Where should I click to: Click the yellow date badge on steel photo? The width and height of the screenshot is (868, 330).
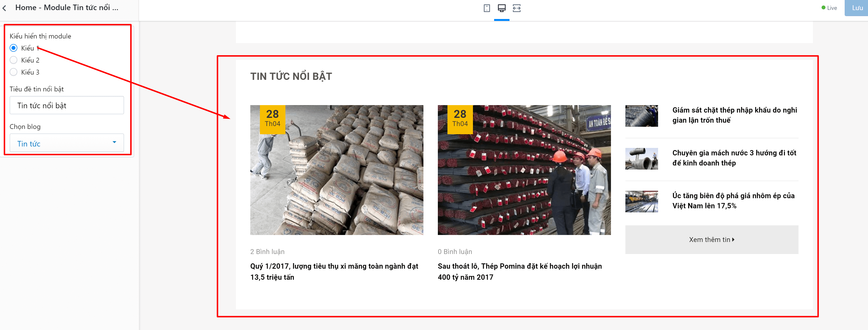[460, 119]
